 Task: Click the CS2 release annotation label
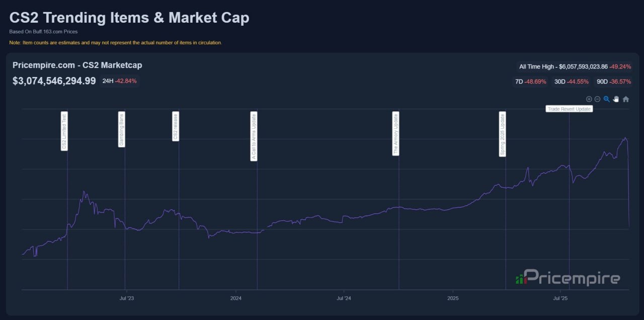176,126
